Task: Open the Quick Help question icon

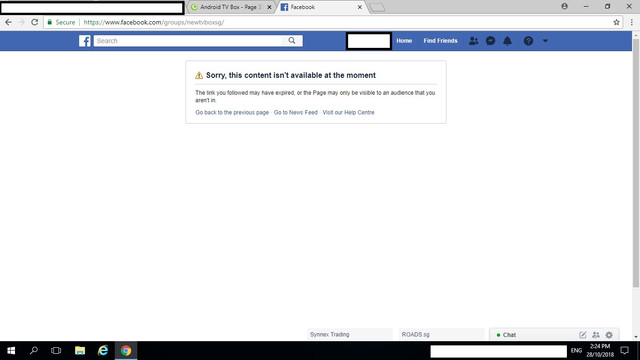Action: (x=528, y=41)
